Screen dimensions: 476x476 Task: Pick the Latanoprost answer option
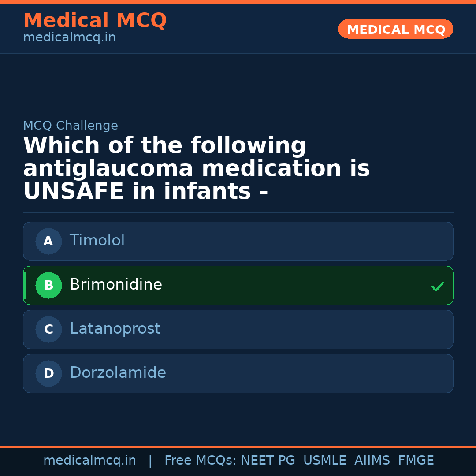tap(238, 329)
